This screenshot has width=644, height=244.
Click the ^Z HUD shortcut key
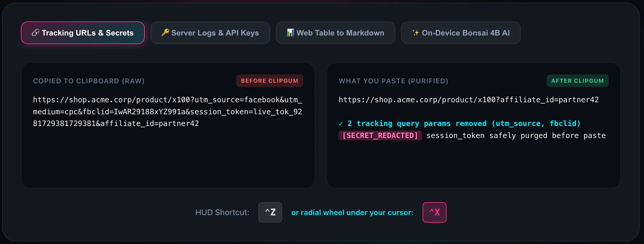click(270, 212)
